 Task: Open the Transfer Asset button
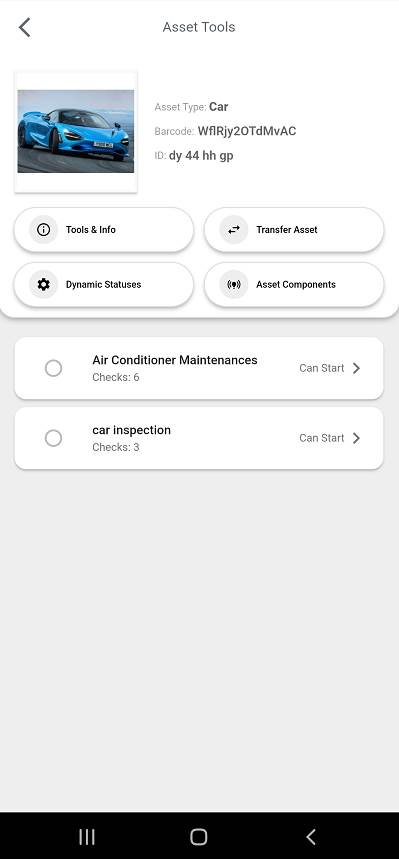294,230
